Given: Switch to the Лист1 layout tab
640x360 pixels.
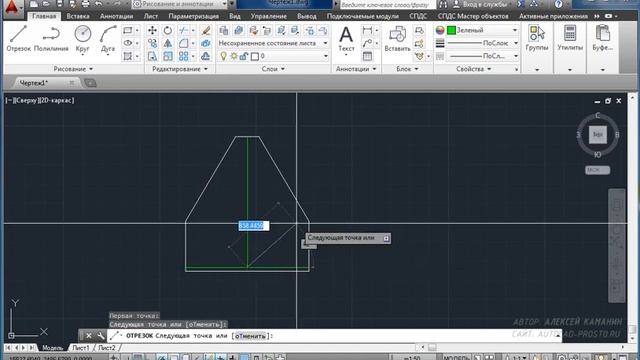Looking at the screenshot, I should tap(81, 348).
